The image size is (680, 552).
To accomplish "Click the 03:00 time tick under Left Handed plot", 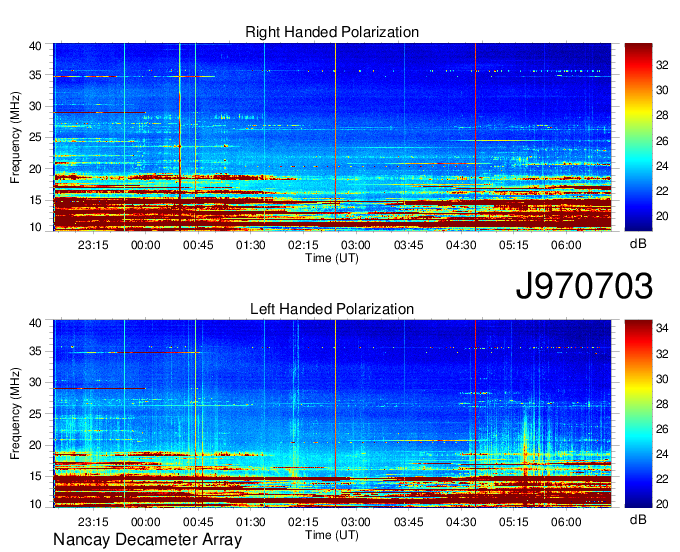I will [356, 522].
